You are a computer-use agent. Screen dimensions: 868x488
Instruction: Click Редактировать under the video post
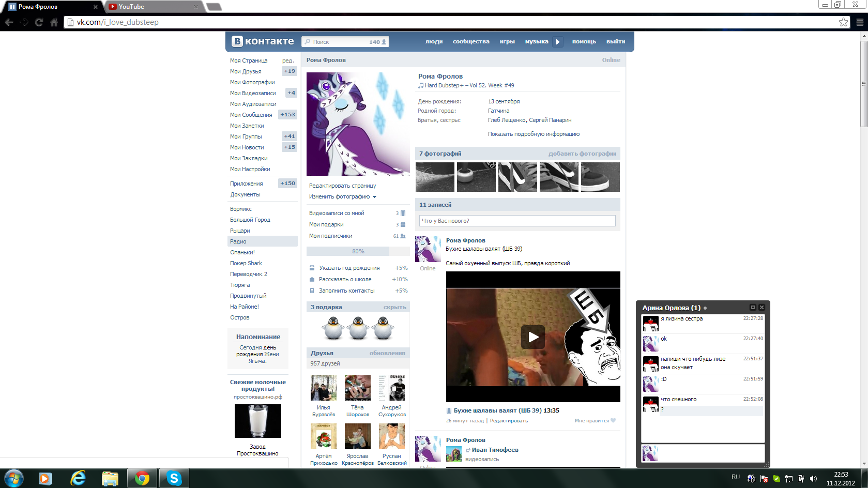pos(509,421)
